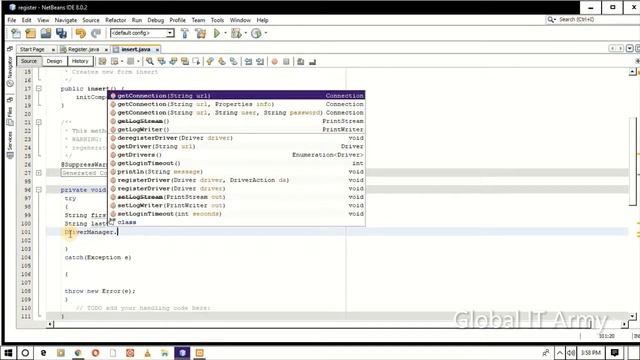Viewport: 640px width, 360px height.
Task: Close the Register.java tab
Action: 106,49
